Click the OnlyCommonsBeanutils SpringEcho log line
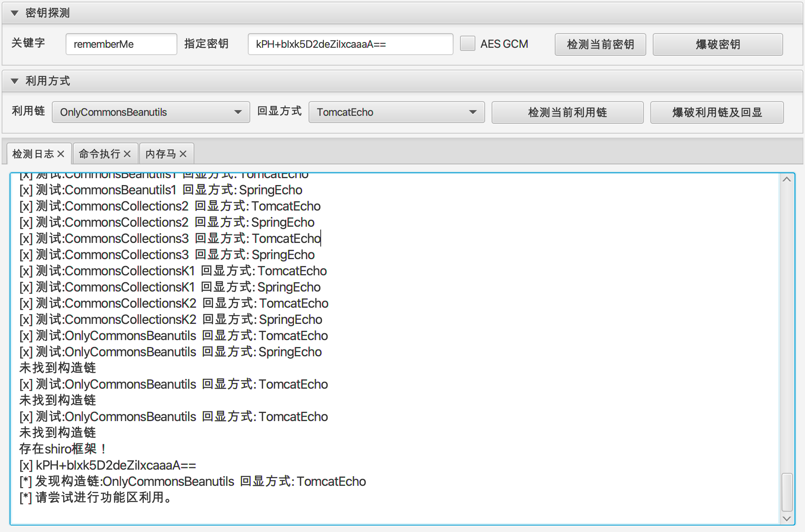805x532 pixels. coord(170,352)
